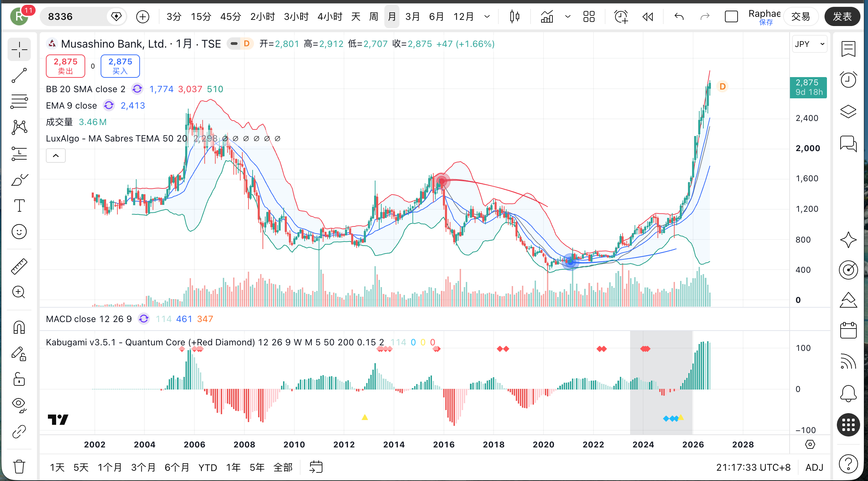Toggle lock all drawings
The height and width of the screenshot is (481, 868).
(19, 380)
